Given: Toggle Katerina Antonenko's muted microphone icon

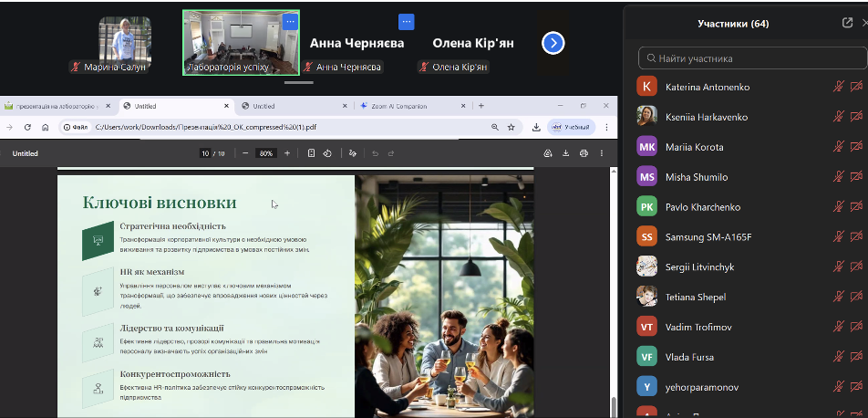Looking at the screenshot, I should tap(838, 87).
